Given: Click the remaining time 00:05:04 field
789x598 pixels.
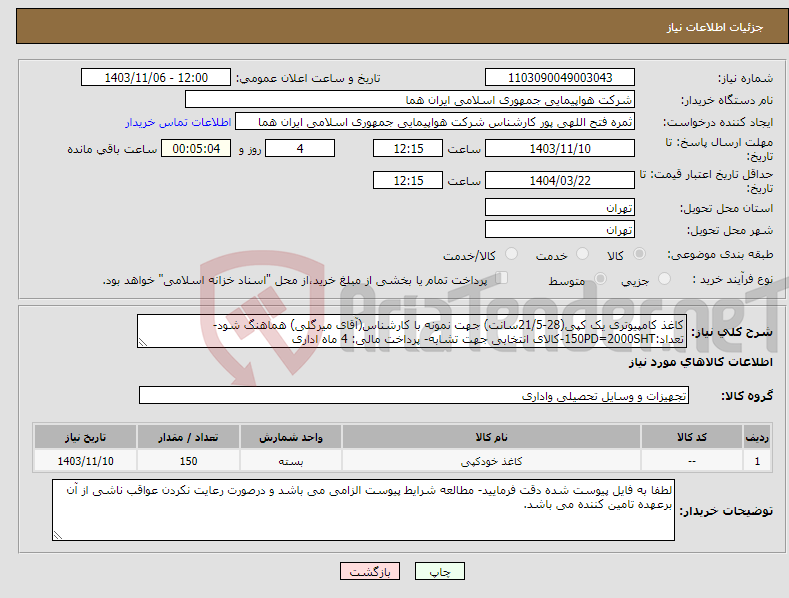Looking at the screenshot, I should pyautogui.click(x=196, y=148).
